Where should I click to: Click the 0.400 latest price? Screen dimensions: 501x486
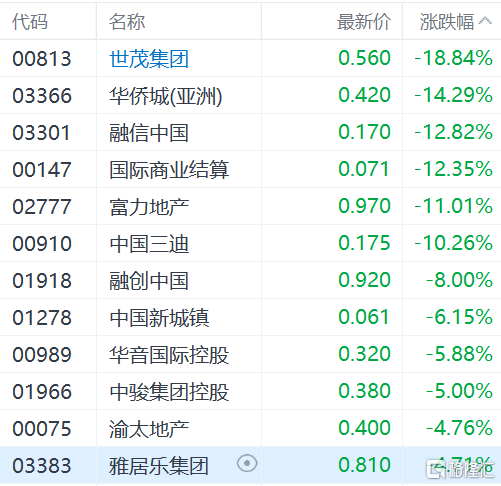(x=364, y=428)
